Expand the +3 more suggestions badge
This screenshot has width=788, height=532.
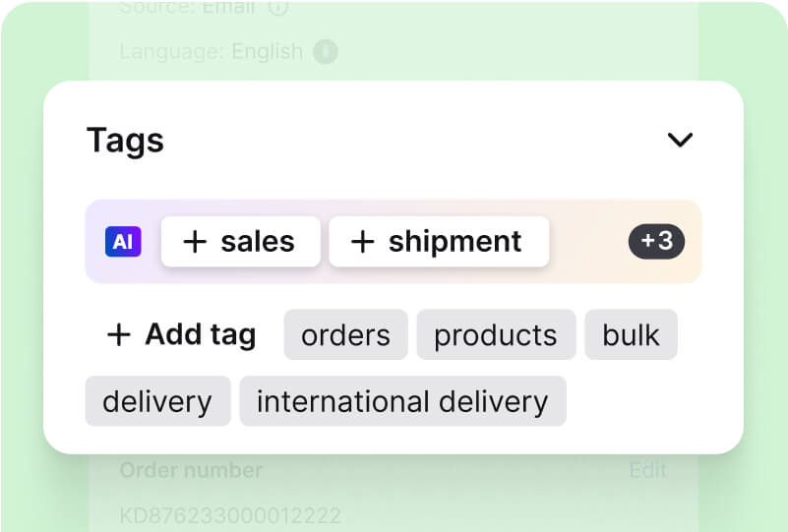tap(656, 241)
